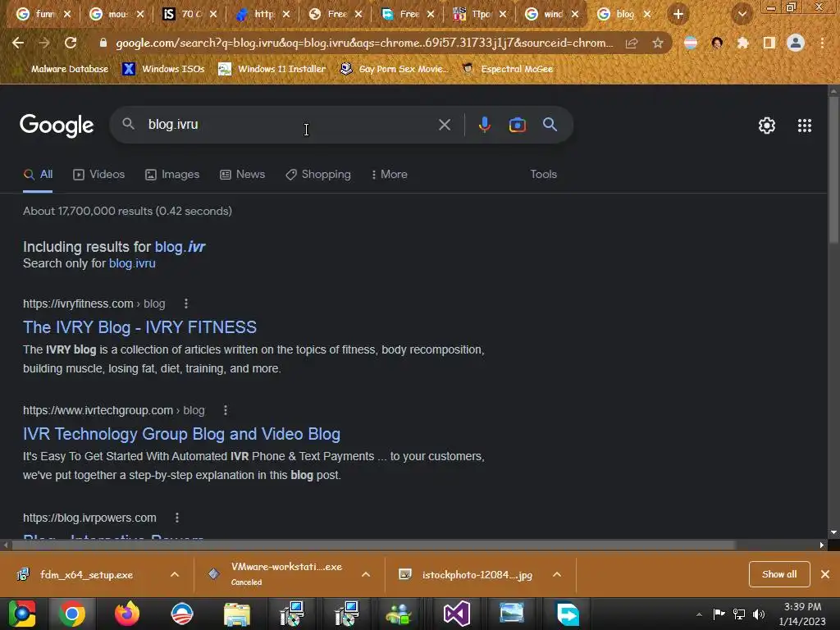840x630 pixels.
Task: Go back using the browser back arrow
Action: point(18,43)
